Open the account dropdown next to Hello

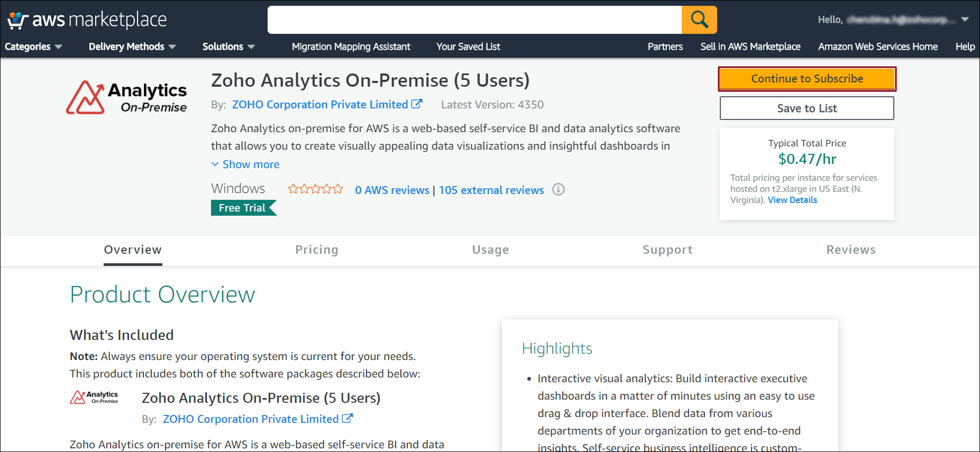965,20
